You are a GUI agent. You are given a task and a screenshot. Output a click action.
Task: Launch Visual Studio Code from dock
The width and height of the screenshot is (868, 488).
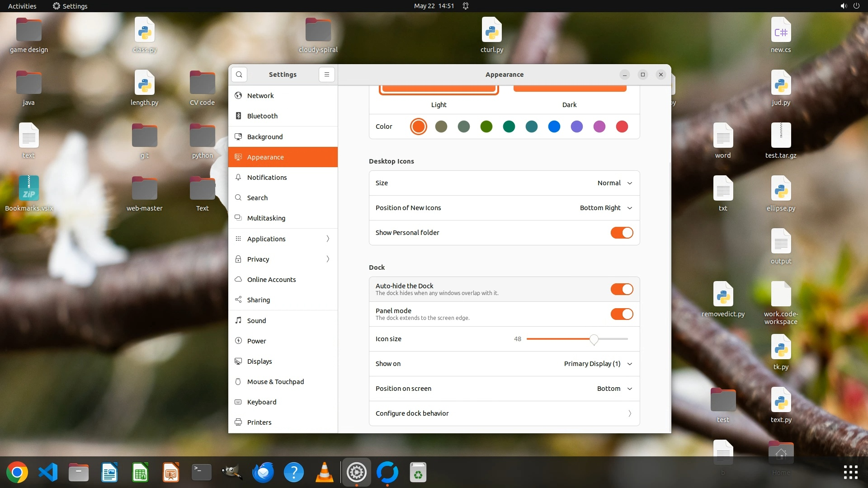[48, 473]
